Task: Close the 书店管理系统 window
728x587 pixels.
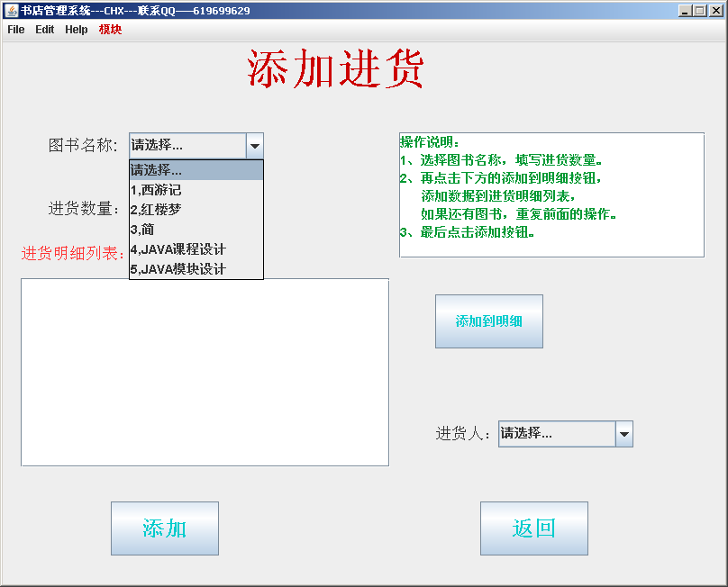Action: [716, 10]
